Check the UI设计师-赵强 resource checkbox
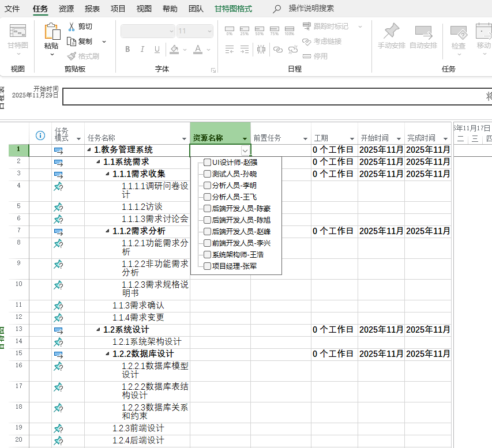 [x=207, y=162]
